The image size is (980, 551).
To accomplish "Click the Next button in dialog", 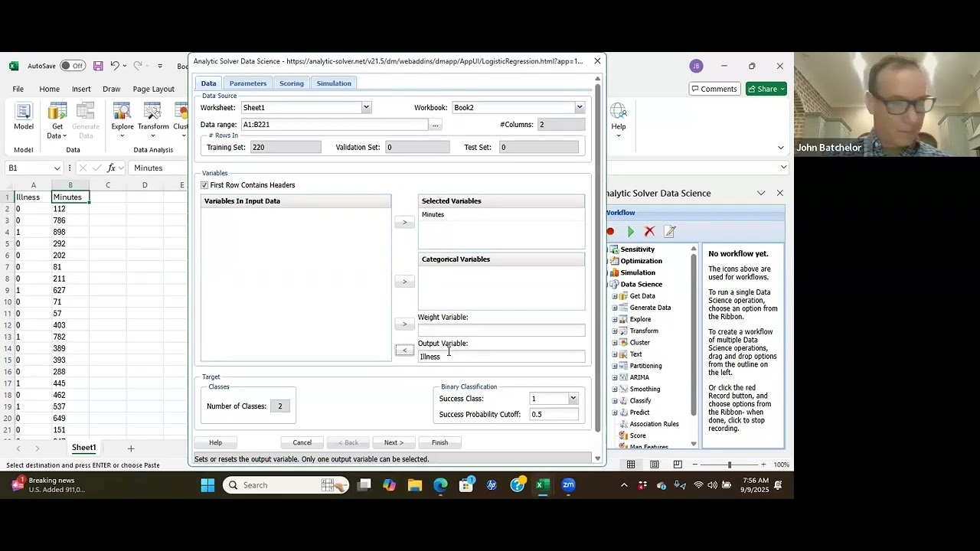I will click(394, 442).
